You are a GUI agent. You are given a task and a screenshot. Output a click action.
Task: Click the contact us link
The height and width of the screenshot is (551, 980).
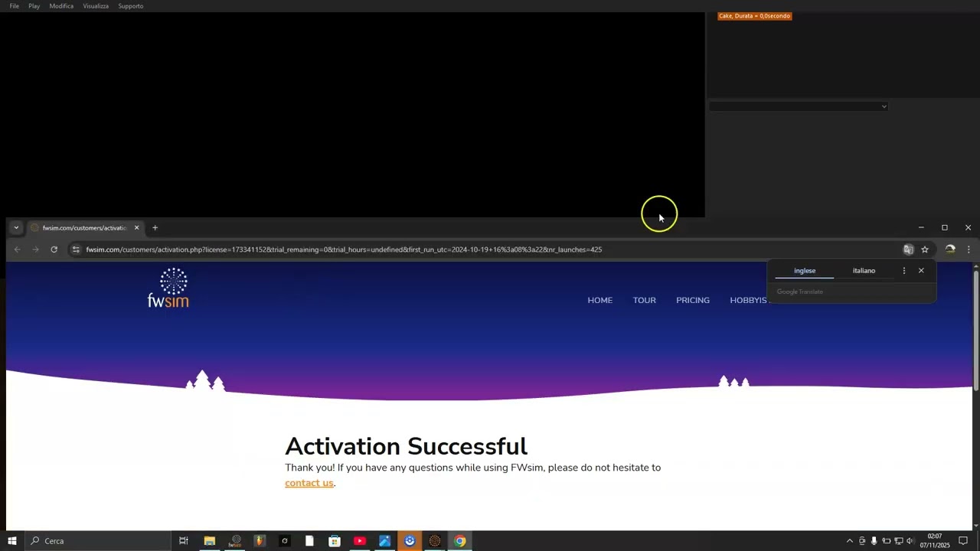[x=309, y=483]
